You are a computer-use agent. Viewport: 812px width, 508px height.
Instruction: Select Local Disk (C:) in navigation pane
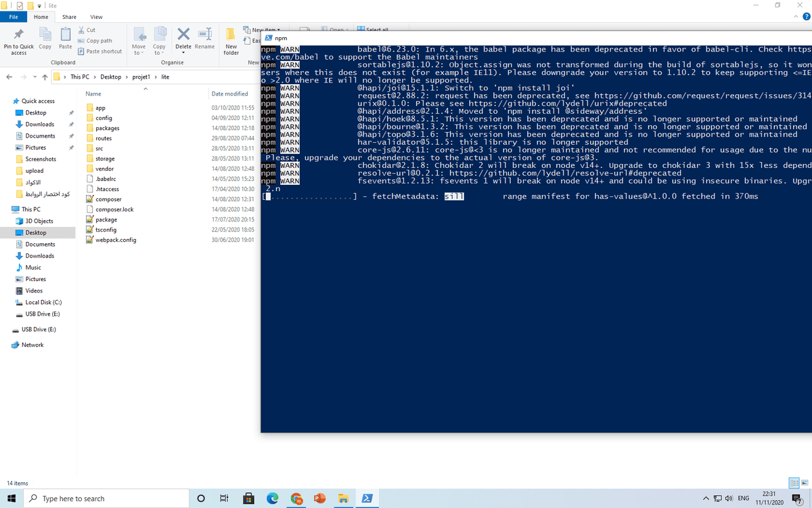pos(43,302)
